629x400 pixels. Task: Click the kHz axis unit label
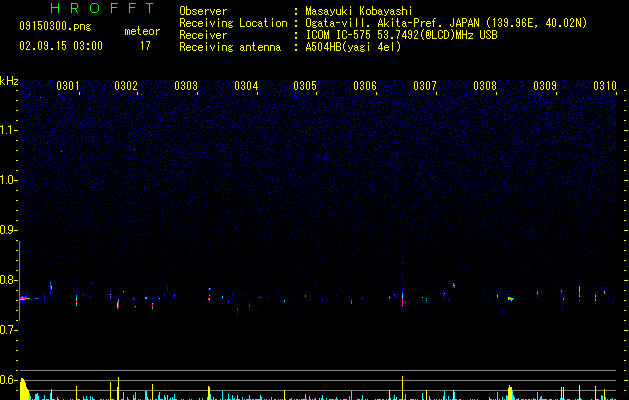(9, 81)
